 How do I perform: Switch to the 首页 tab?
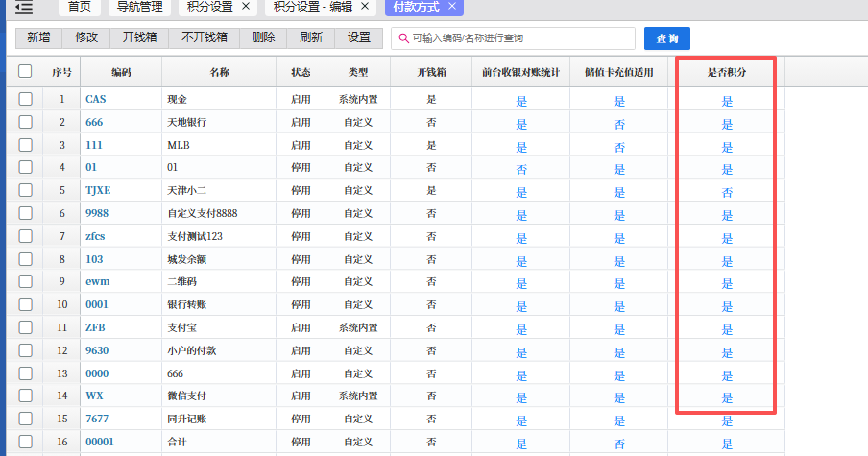pyautogui.click(x=79, y=7)
